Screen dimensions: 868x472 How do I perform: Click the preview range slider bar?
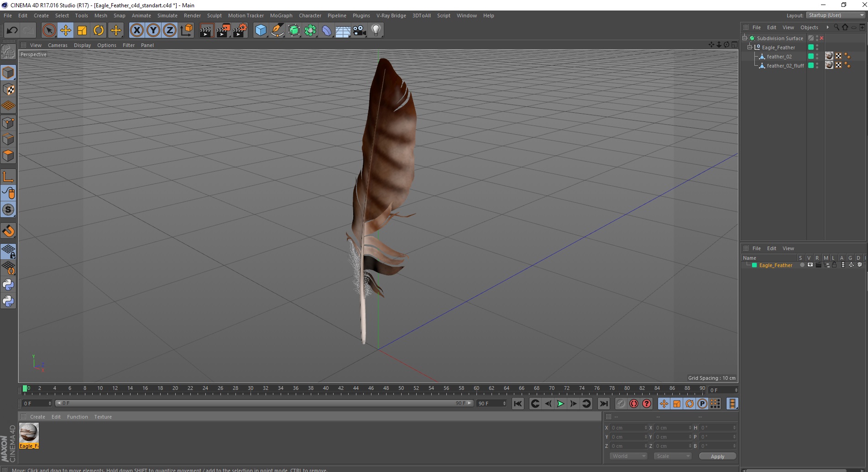(x=264, y=403)
